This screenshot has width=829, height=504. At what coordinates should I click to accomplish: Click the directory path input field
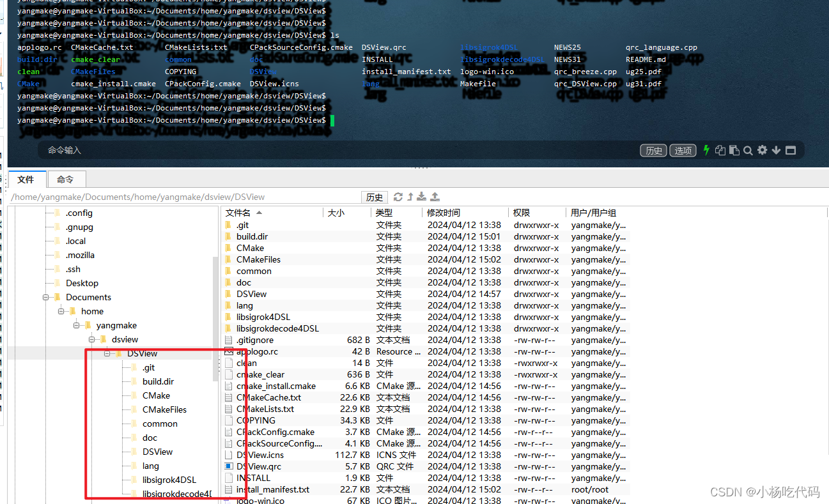coord(179,197)
